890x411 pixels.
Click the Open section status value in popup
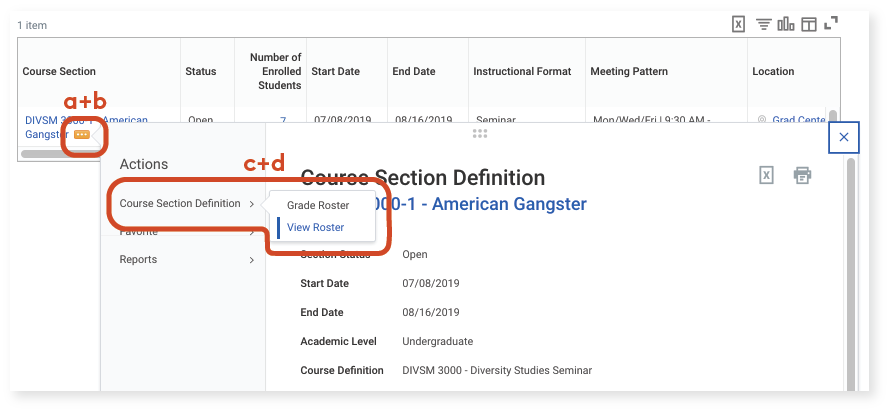(415, 254)
